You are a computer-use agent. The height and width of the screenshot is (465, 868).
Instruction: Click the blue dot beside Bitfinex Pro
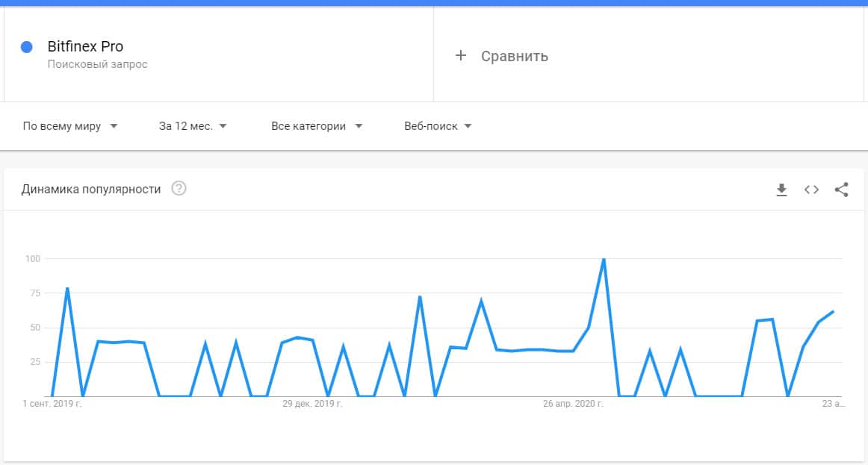(x=27, y=47)
